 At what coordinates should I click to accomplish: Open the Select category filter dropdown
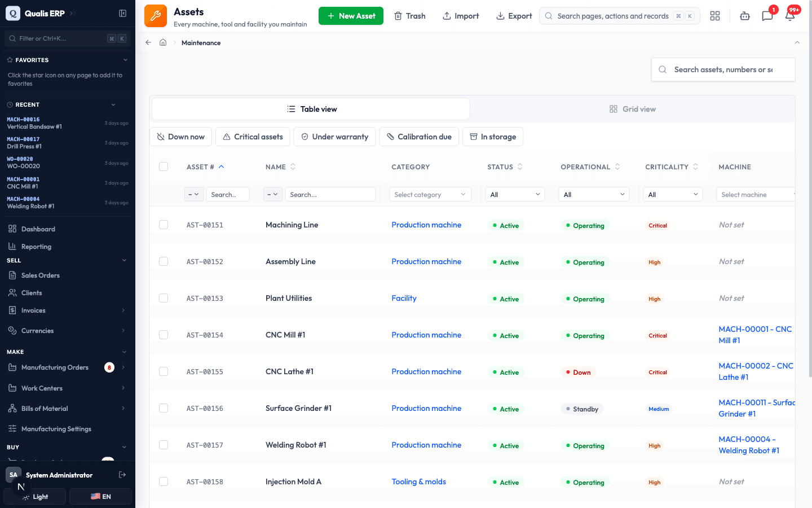(430, 194)
